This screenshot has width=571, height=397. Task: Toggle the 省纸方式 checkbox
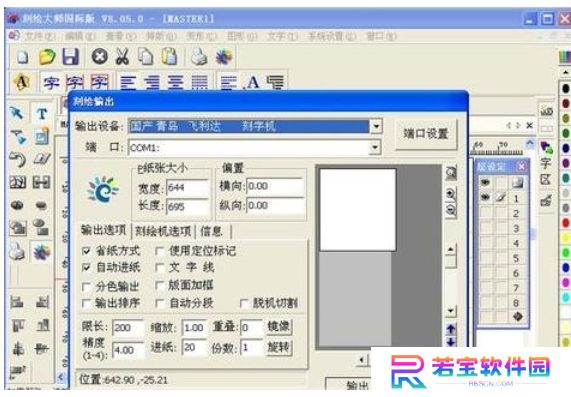point(86,251)
